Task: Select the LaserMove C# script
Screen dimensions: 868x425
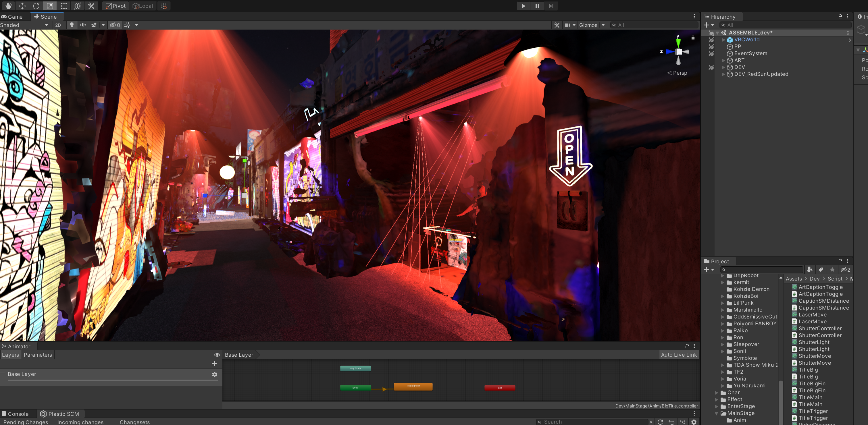Action: (x=809, y=321)
